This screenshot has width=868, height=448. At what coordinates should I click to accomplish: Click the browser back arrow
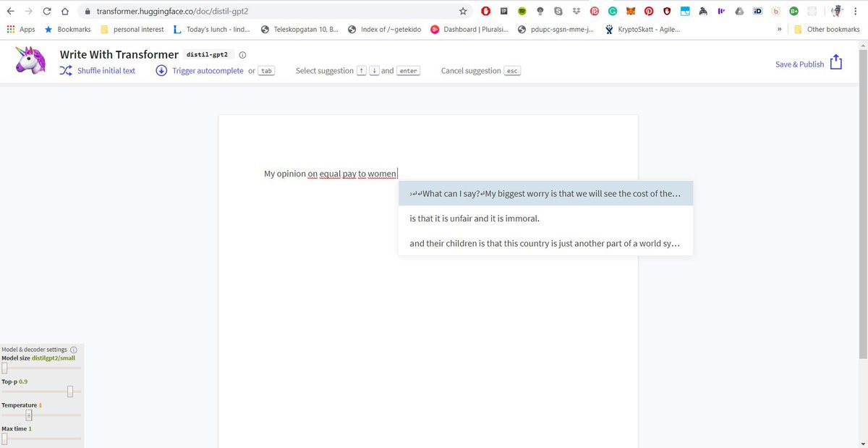click(x=10, y=12)
